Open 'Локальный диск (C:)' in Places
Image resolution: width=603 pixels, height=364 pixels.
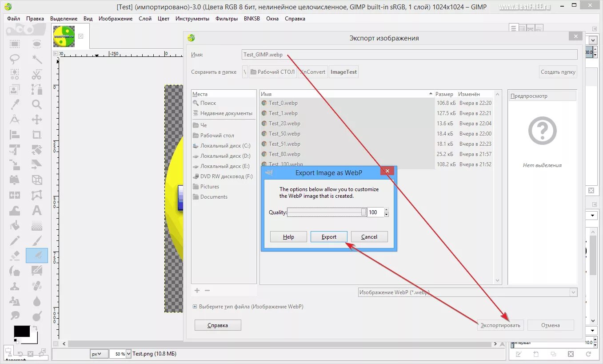click(x=224, y=146)
